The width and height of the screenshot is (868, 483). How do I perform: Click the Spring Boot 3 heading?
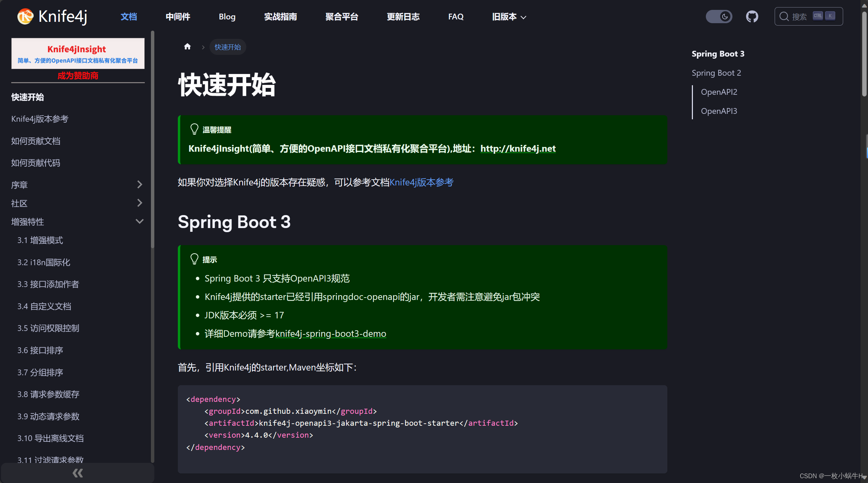(234, 222)
